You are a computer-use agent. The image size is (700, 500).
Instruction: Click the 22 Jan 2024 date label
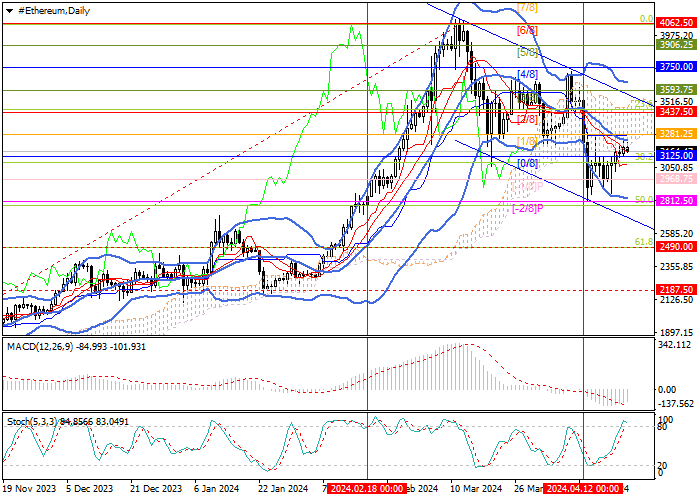pyautogui.click(x=283, y=489)
